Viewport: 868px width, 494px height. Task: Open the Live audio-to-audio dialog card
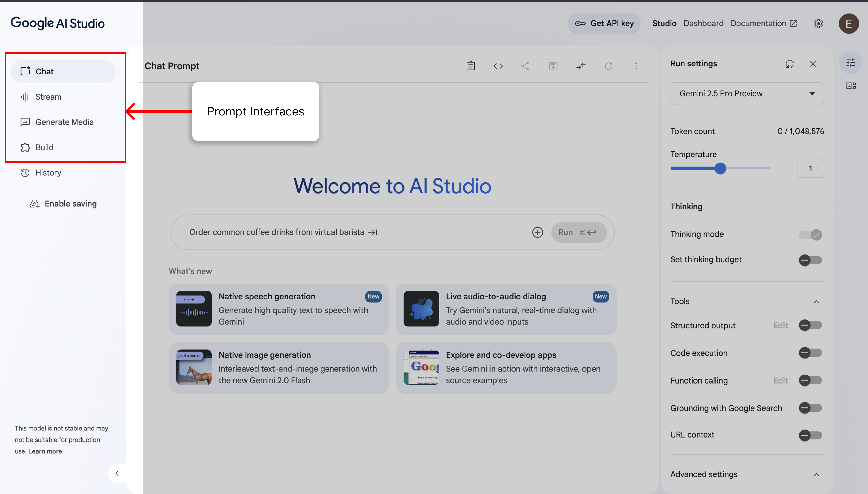click(506, 309)
